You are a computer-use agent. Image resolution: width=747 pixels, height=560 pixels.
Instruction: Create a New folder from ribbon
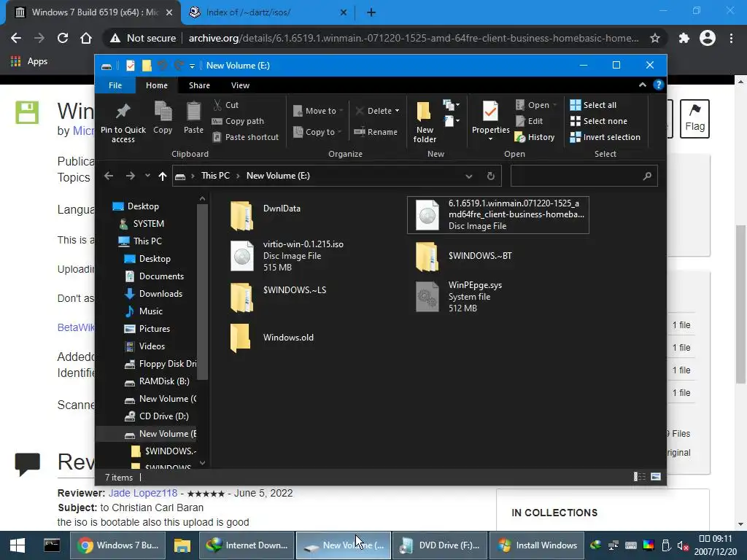425,122
